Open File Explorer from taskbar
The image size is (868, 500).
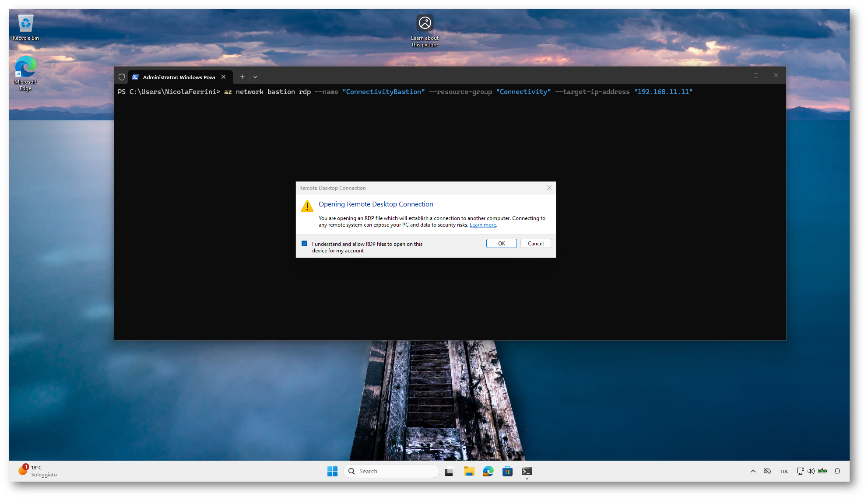point(469,471)
